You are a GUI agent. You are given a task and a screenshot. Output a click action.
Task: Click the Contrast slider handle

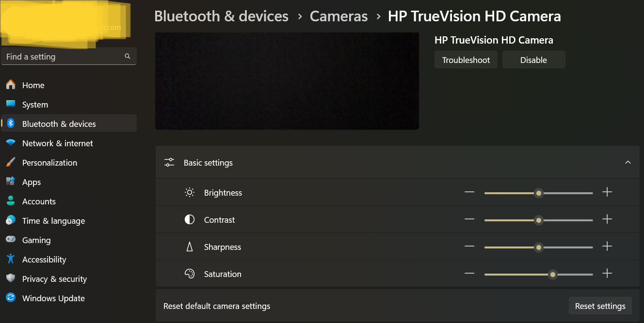tap(538, 220)
